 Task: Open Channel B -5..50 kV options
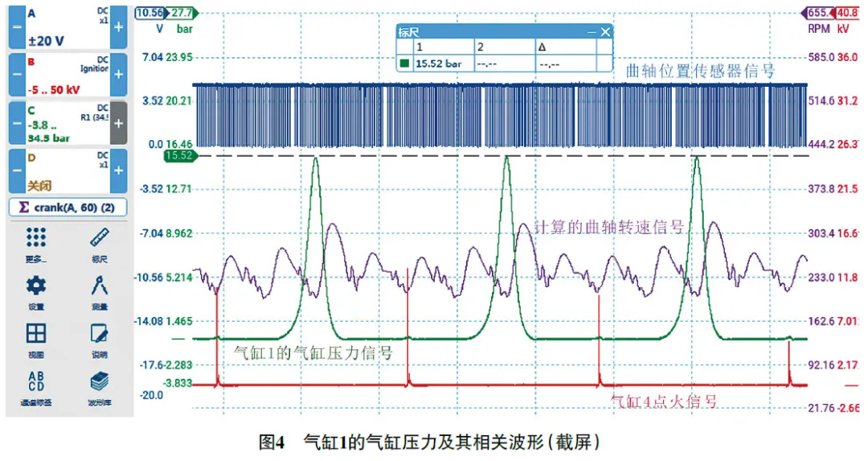coord(68,75)
